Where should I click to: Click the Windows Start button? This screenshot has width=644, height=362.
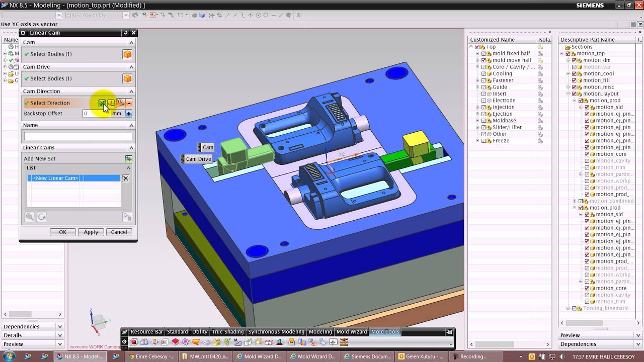coord(8,356)
